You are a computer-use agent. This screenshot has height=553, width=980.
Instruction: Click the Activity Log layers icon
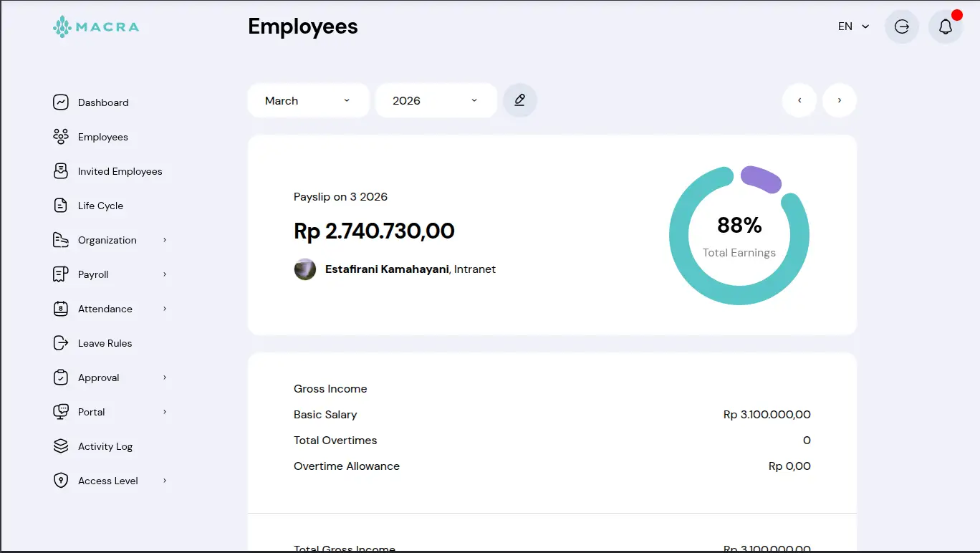[x=61, y=446]
